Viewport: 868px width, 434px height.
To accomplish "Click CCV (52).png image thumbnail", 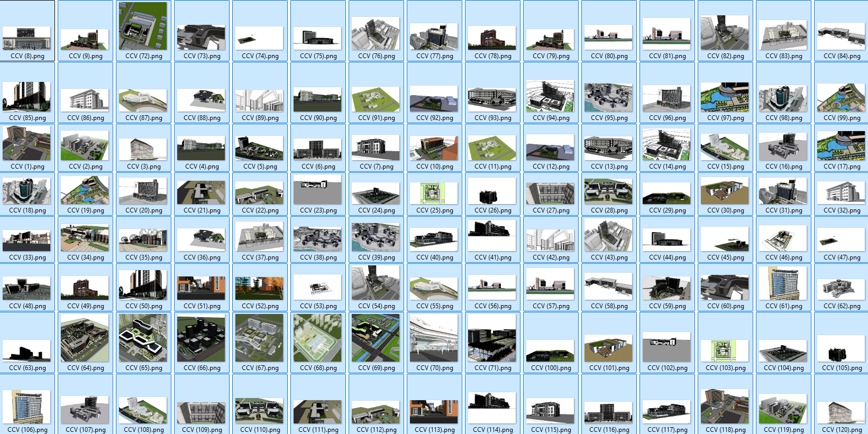I will tap(259, 288).
